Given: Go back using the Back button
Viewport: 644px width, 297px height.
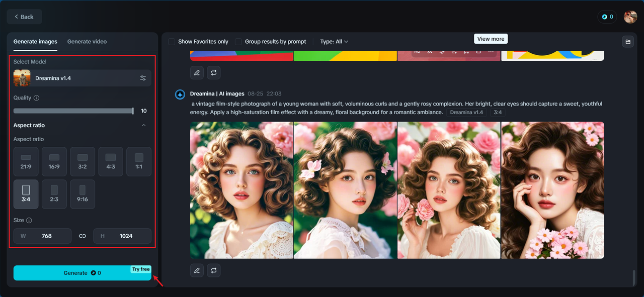Looking at the screenshot, I should click(x=24, y=17).
